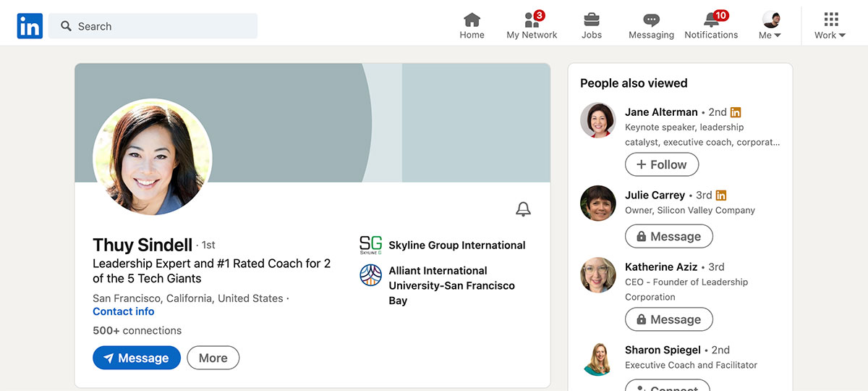Click the San Francisco, California location text
The image size is (868, 391).
tap(188, 298)
